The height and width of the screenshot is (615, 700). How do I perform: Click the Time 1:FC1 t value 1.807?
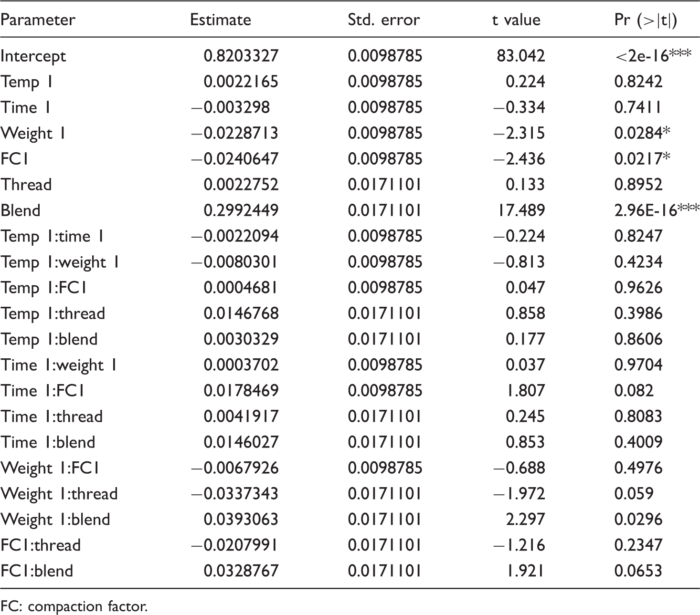click(525, 391)
